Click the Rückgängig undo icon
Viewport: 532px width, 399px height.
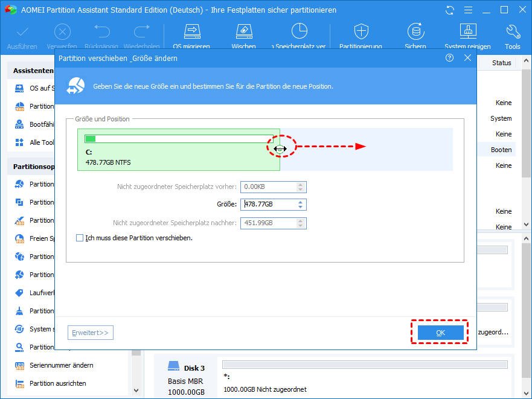click(102, 31)
